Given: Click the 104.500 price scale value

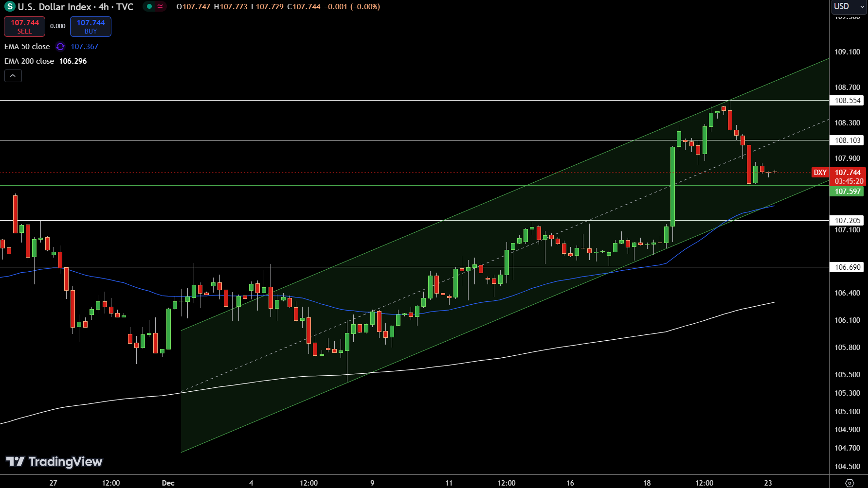Looking at the screenshot, I should pyautogui.click(x=847, y=467).
